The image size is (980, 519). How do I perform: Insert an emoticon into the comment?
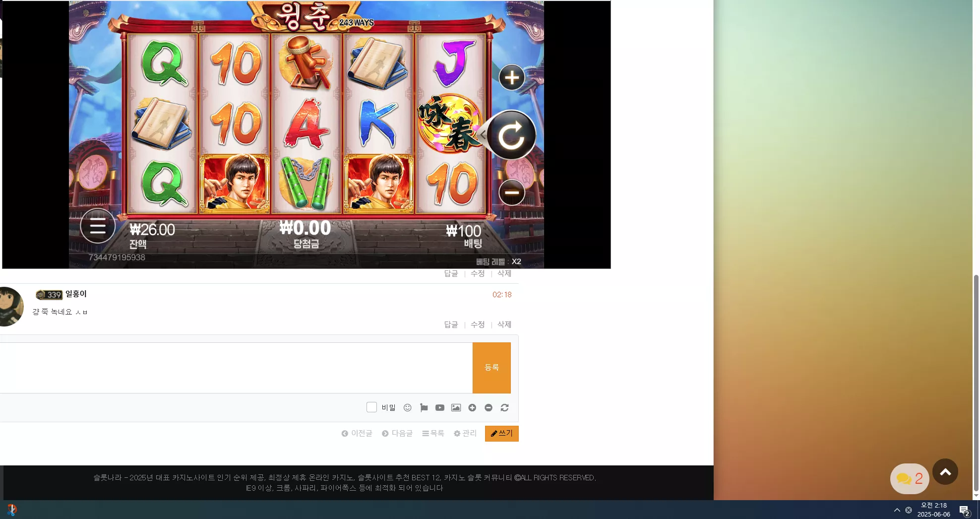tap(408, 408)
